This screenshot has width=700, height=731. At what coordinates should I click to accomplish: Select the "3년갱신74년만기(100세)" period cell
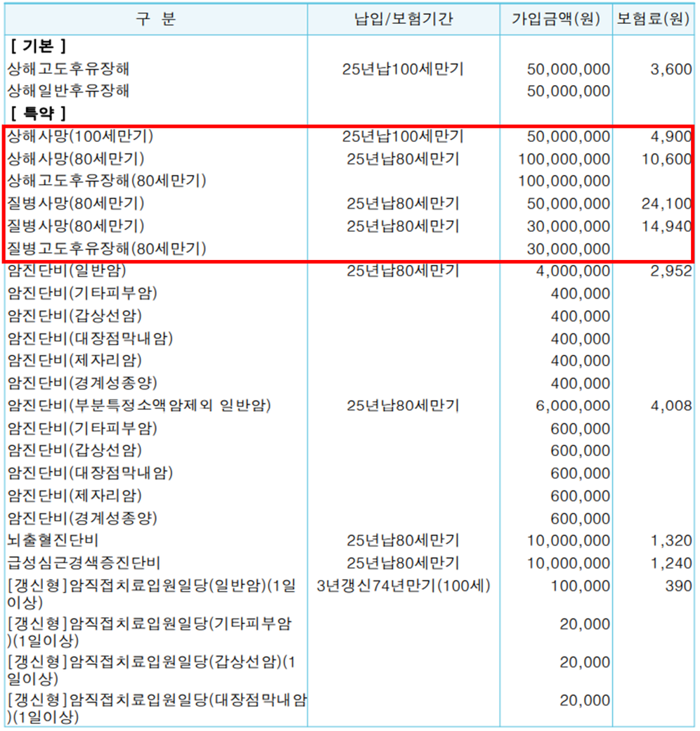(x=403, y=586)
